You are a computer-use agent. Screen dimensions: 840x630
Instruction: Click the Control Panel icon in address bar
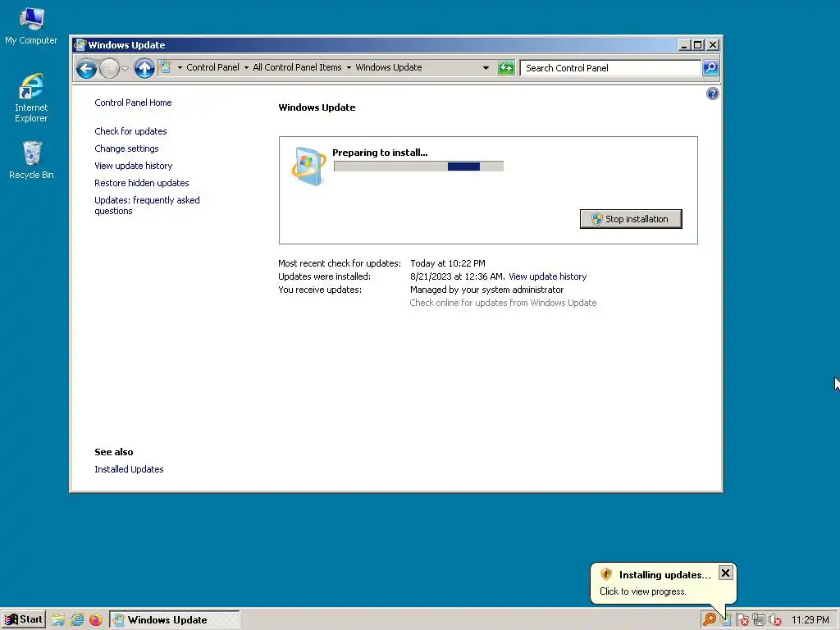(x=166, y=67)
